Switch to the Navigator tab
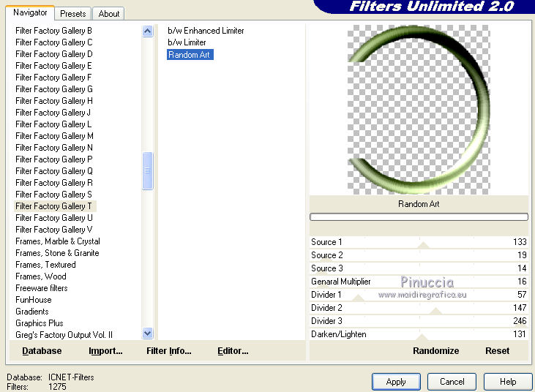This screenshot has width=535, height=392. (x=30, y=13)
